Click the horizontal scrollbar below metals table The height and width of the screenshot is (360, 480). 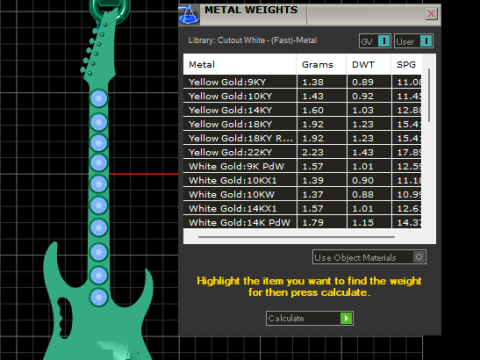tap(296, 237)
